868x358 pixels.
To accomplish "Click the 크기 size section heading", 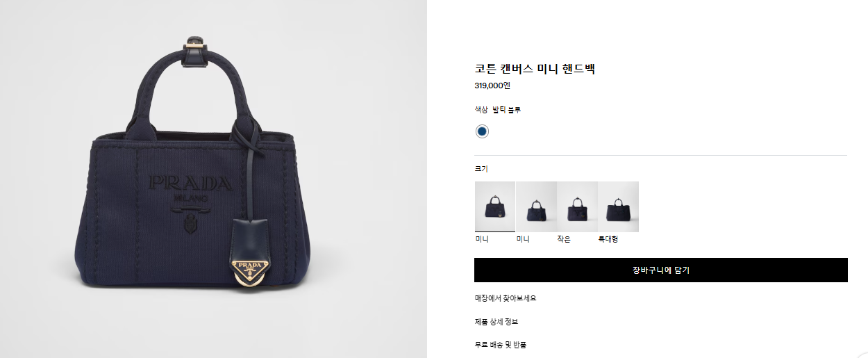I will pos(481,169).
